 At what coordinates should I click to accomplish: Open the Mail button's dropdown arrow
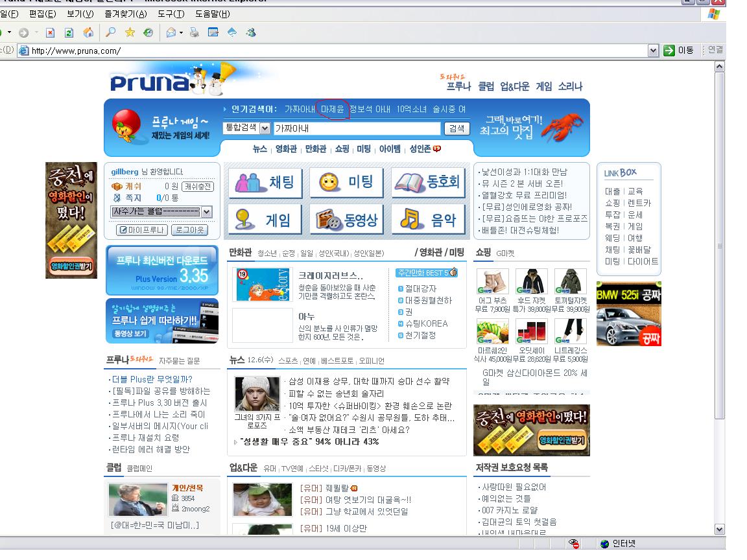181,33
